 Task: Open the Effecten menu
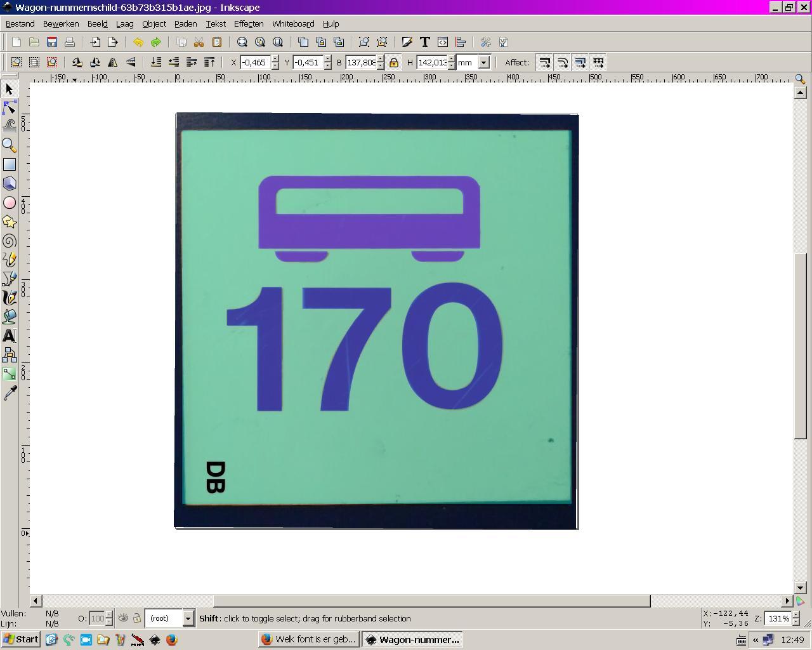pyautogui.click(x=249, y=24)
